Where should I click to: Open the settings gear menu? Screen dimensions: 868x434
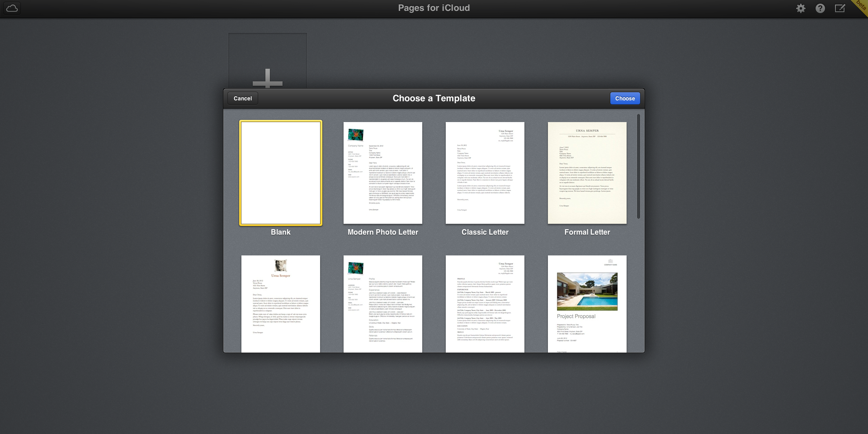tap(801, 8)
